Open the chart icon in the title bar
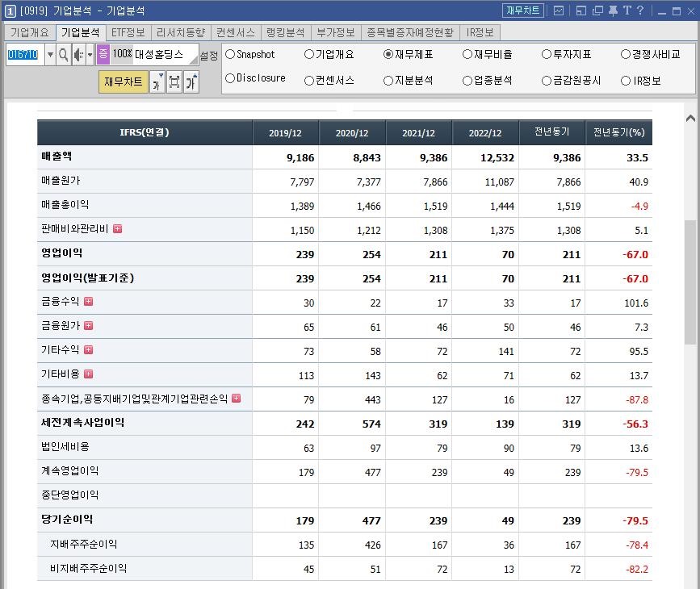700x589 pixels. (x=559, y=10)
